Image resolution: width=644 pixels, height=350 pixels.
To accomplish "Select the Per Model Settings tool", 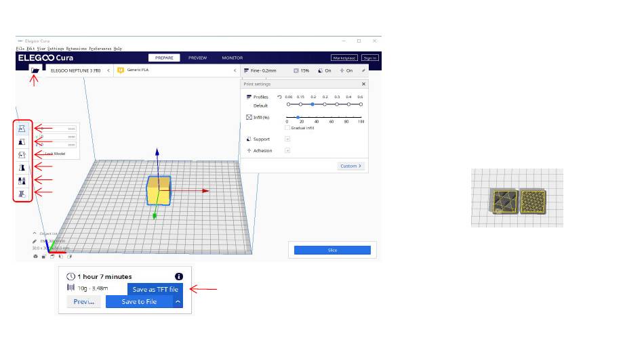I will (x=22, y=180).
